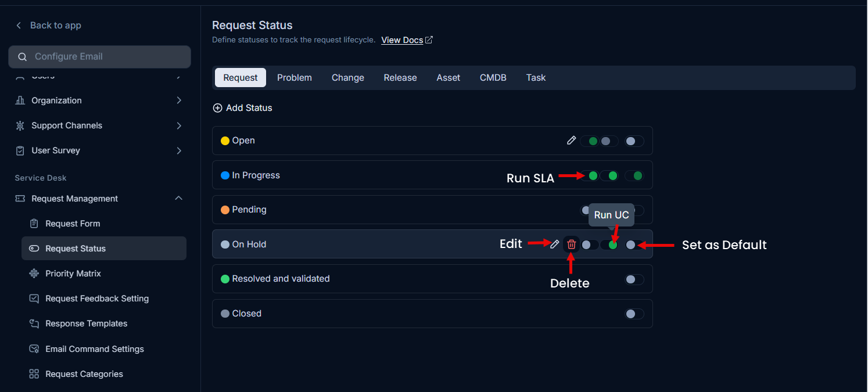Image resolution: width=868 pixels, height=392 pixels.
Task: Select the Task tab
Action: click(x=536, y=78)
